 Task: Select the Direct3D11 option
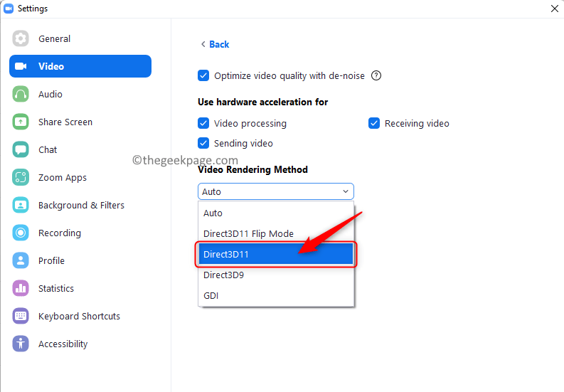tap(276, 254)
